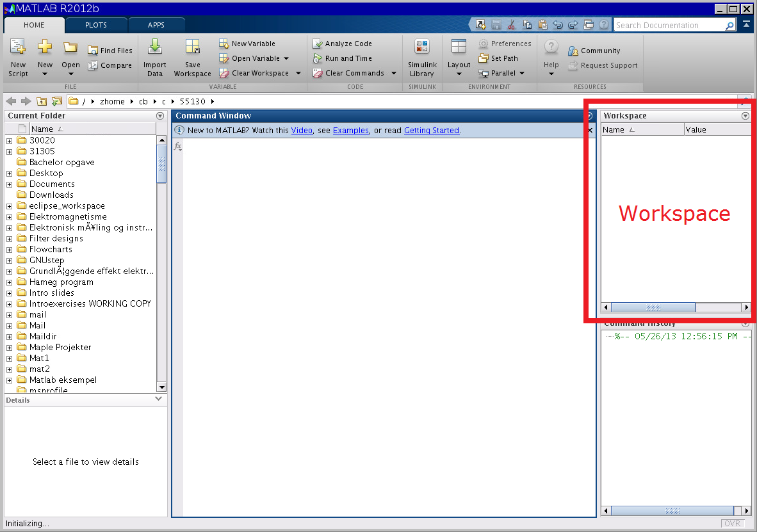This screenshot has width=757, height=532.
Task: Open the New dropdown arrow
Action: [45, 74]
